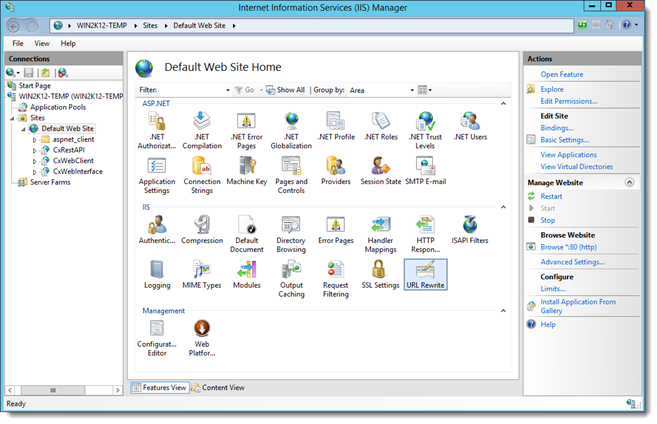
Task: Expand the CxWebClient tree node
Action: [35, 161]
